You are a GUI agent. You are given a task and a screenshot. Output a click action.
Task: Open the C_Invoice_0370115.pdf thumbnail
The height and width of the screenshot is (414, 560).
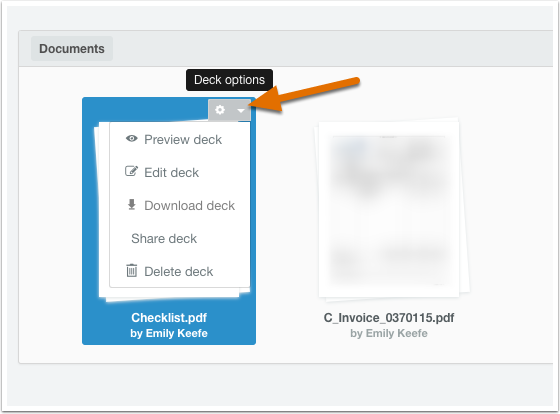click(x=391, y=208)
